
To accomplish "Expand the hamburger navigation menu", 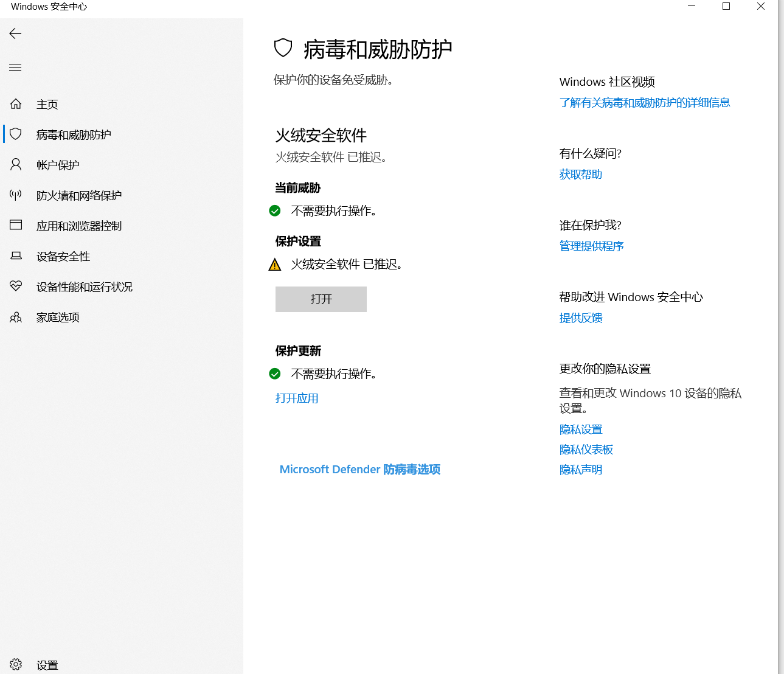I will (x=15, y=67).
